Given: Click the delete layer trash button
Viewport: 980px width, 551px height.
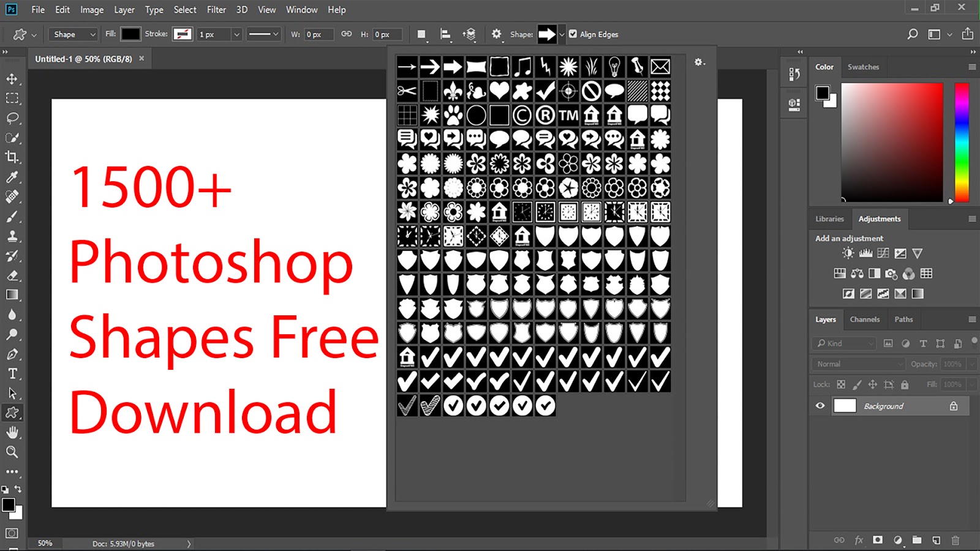Looking at the screenshot, I should (x=956, y=540).
